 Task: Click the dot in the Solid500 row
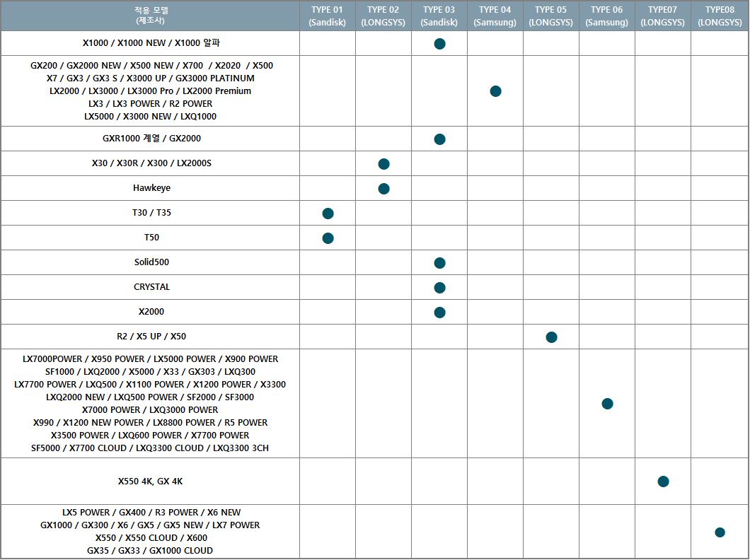(x=439, y=263)
